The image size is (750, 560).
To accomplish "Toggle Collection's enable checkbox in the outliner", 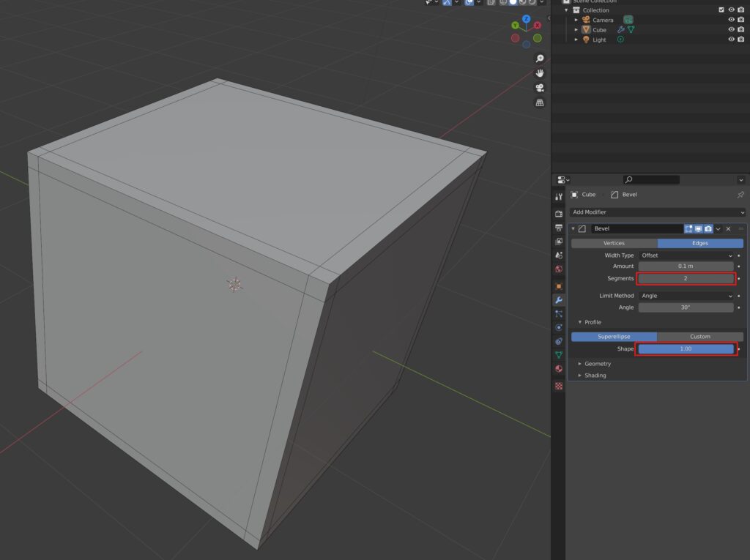I will 721,10.
